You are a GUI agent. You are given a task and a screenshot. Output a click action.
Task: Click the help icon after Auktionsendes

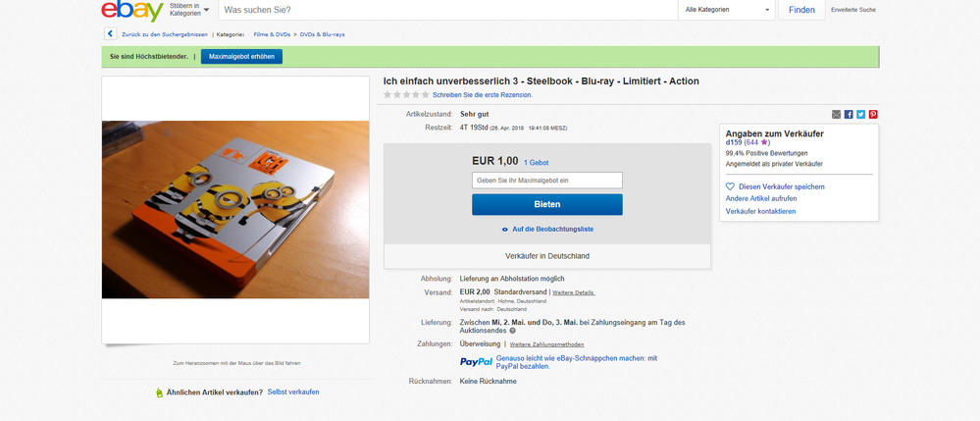[x=512, y=331]
